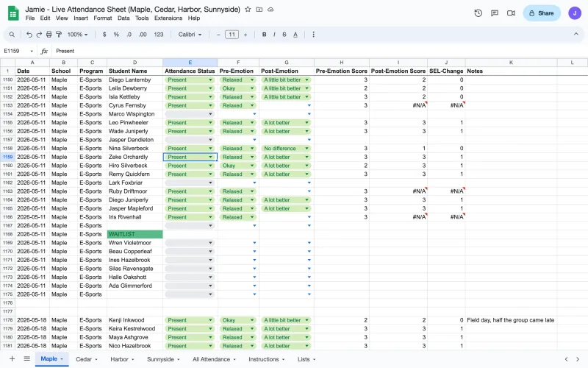Open the comments panel icon

pos(495,13)
